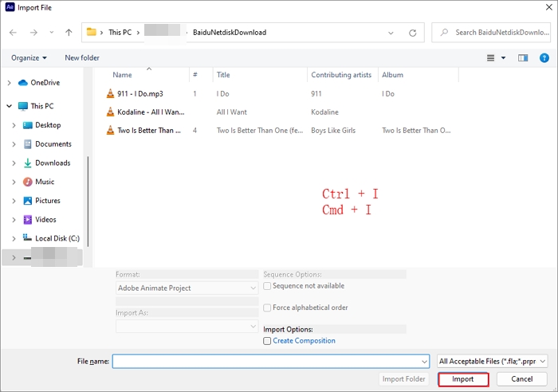The width and height of the screenshot is (558, 392).
Task: Enable the Create Composition checkbox
Action: pos(267,341)
